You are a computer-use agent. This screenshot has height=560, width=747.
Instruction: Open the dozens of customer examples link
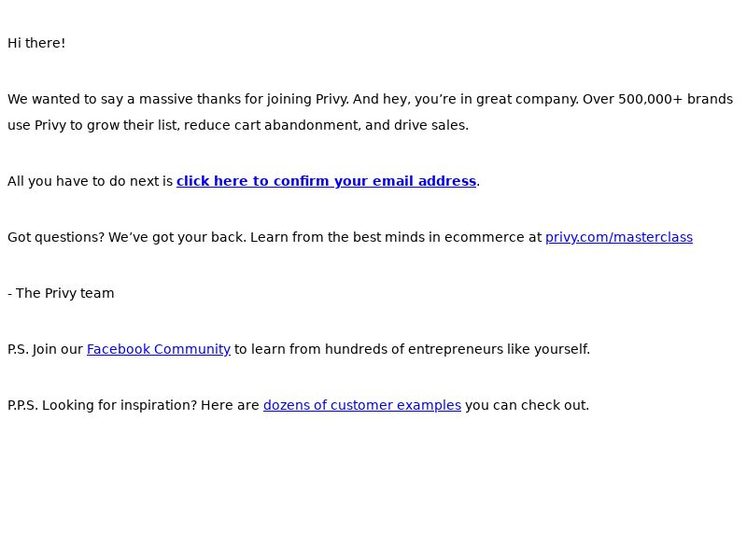pyautogui.click(x=362, y=405)
